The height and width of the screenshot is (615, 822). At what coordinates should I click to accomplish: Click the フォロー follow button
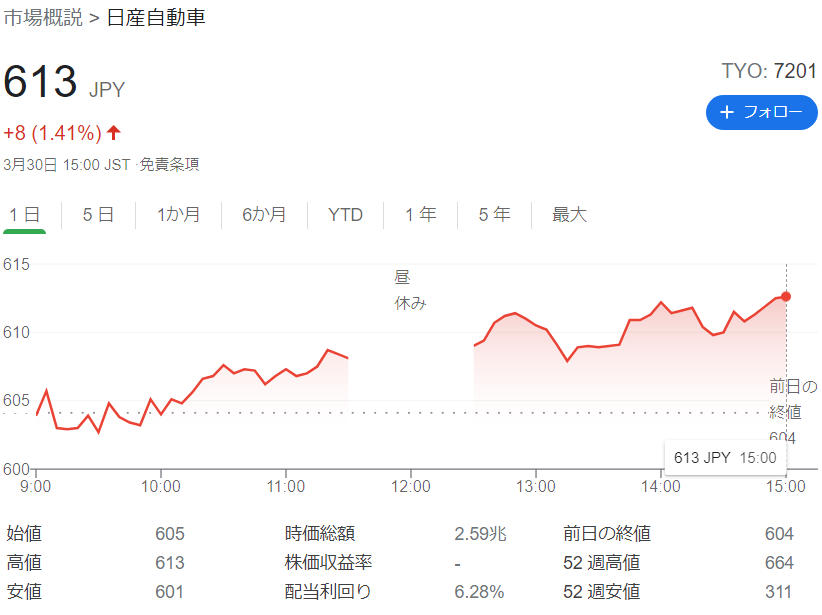(x=761, y=112)
